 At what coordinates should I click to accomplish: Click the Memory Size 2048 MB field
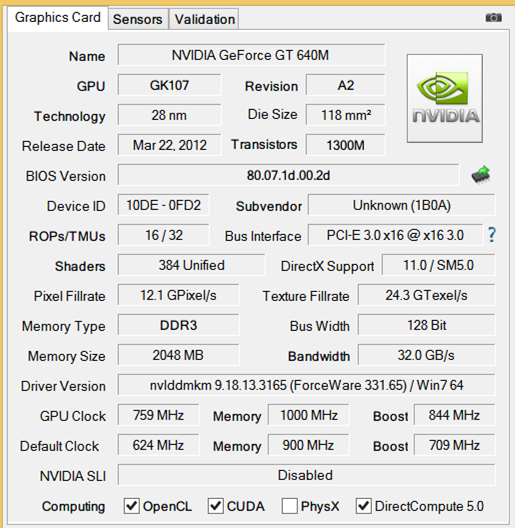pyautogui.click(x=179, y=355)
